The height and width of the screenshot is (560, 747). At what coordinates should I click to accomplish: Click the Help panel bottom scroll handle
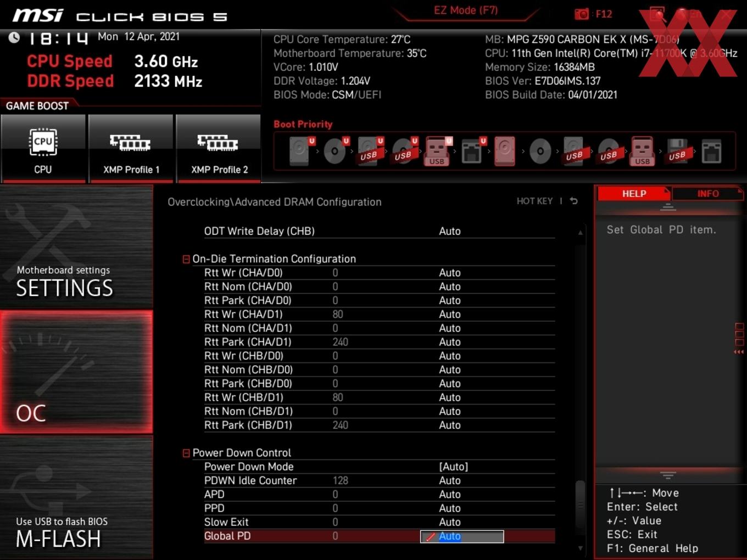[668, 475]
